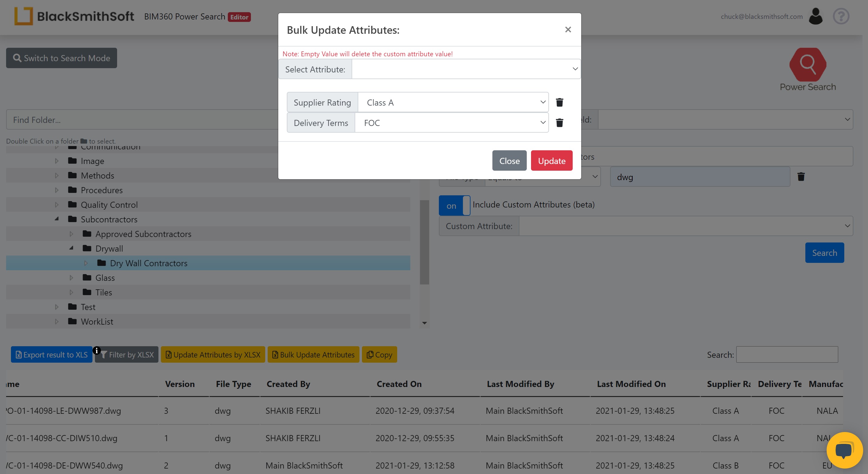Click the info icon near Filter by XLSX

[x=97, y=350]
